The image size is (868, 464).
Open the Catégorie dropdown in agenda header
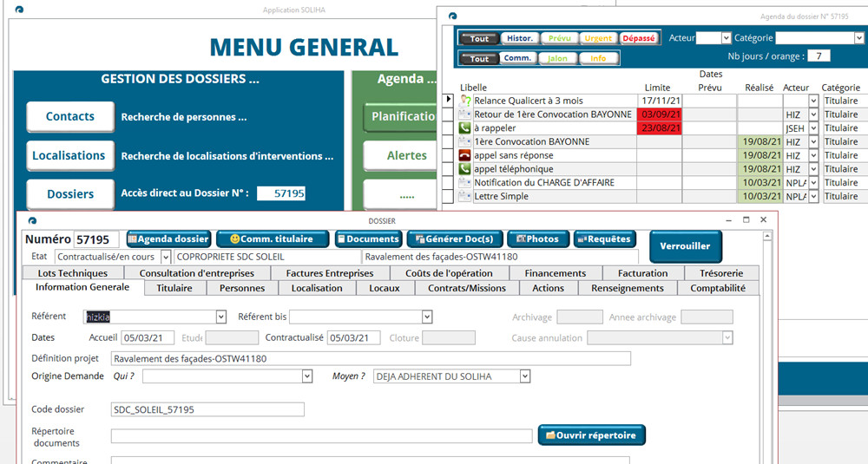[858, 38]
